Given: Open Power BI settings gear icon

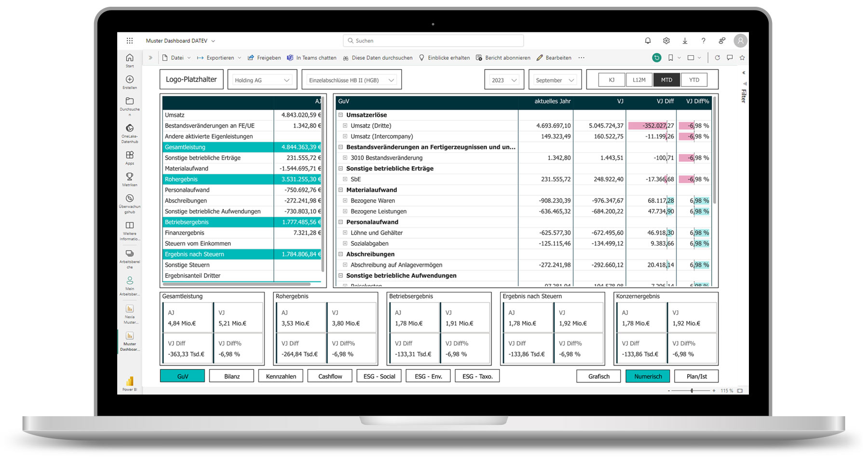Looking at the screenshot, I should [666, 40].
